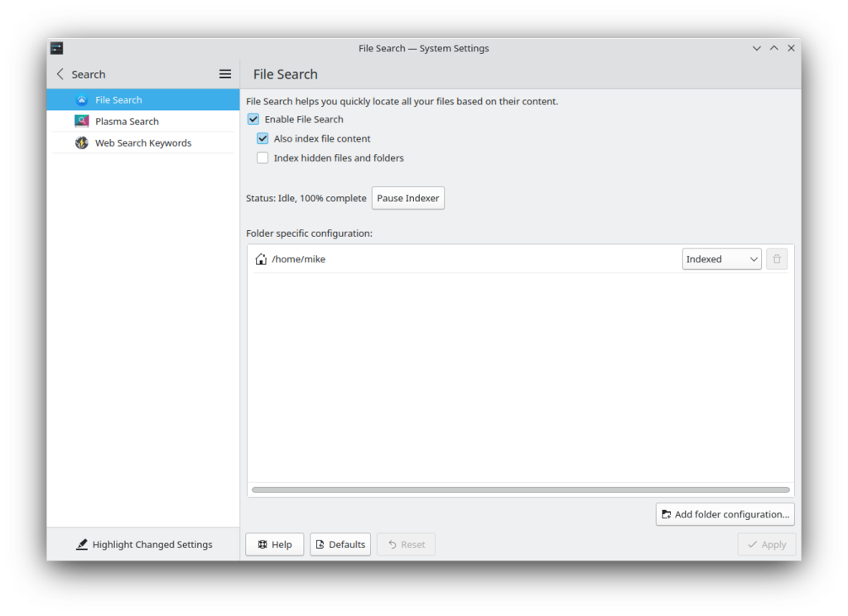The width and height of the screenshot is (848, 616).
Task: Select Plasma Search in the sidebar
Action: pos(127,122)
